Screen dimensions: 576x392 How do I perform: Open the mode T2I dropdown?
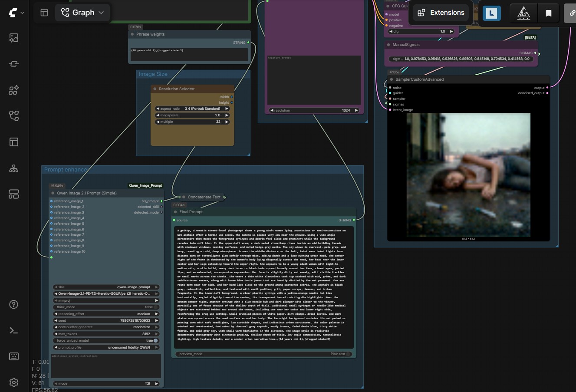(x=106, y=383)
